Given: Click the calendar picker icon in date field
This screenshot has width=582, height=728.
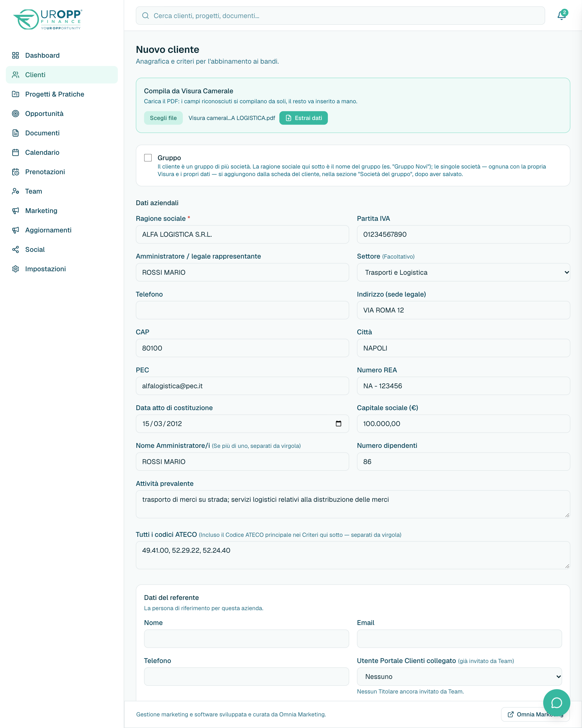Looking at the screenshot, I should click(338, 423).
